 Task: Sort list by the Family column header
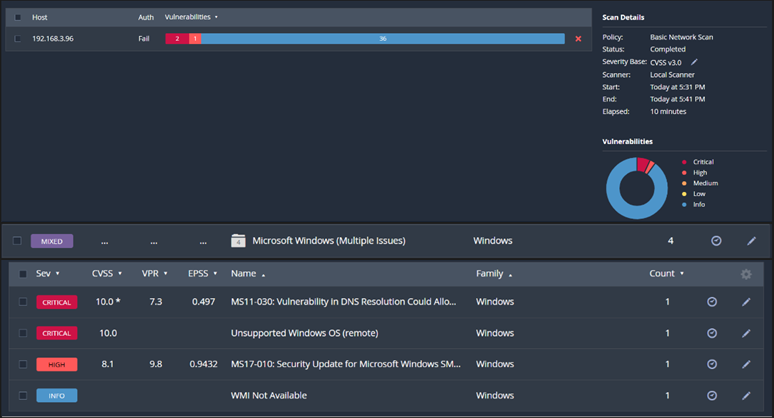(x=493, y=273)
